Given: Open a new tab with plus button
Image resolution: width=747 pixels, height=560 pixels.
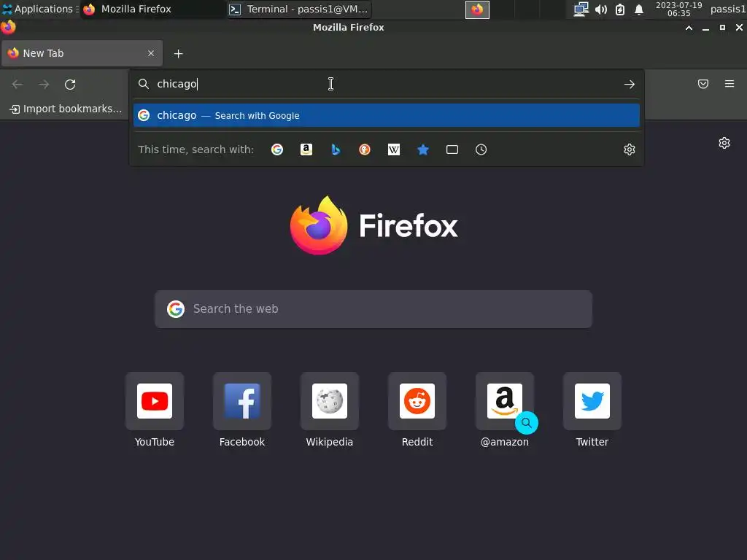Looking at the screenshot, I should pos(178,54).
